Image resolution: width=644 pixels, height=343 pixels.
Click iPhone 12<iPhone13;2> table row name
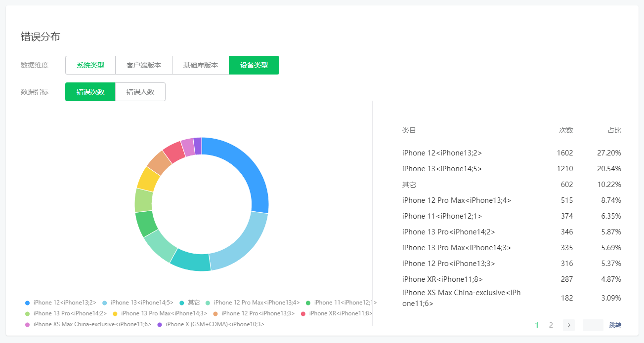[x=442, y=153]
